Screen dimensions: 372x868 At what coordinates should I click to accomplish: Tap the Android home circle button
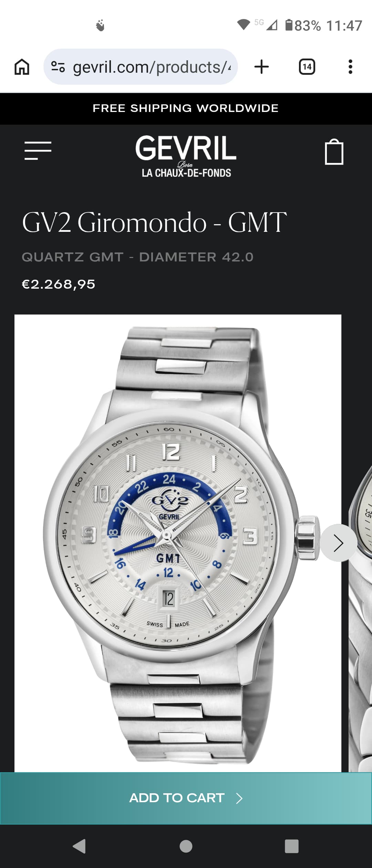(186, 846)
